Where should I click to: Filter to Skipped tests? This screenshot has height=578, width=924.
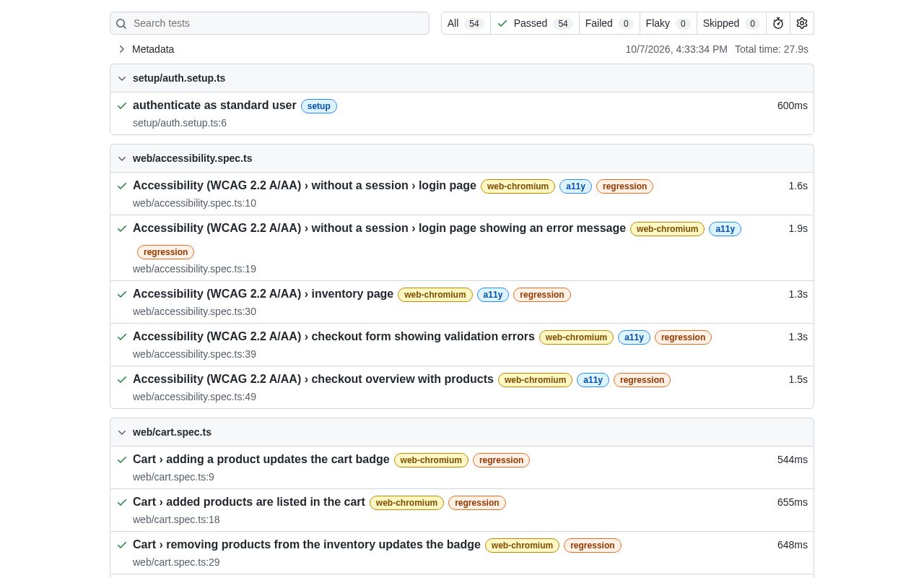coord(731,23)
